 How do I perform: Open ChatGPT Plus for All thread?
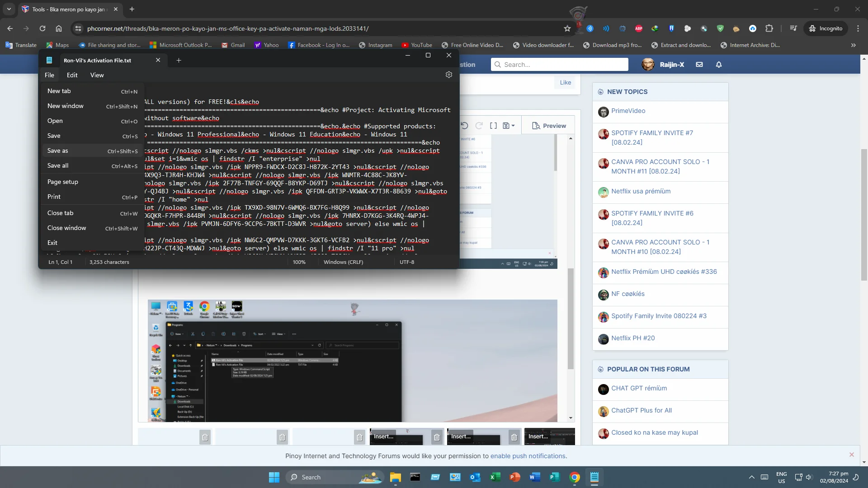pyautogui.click(x=642, y=411)
